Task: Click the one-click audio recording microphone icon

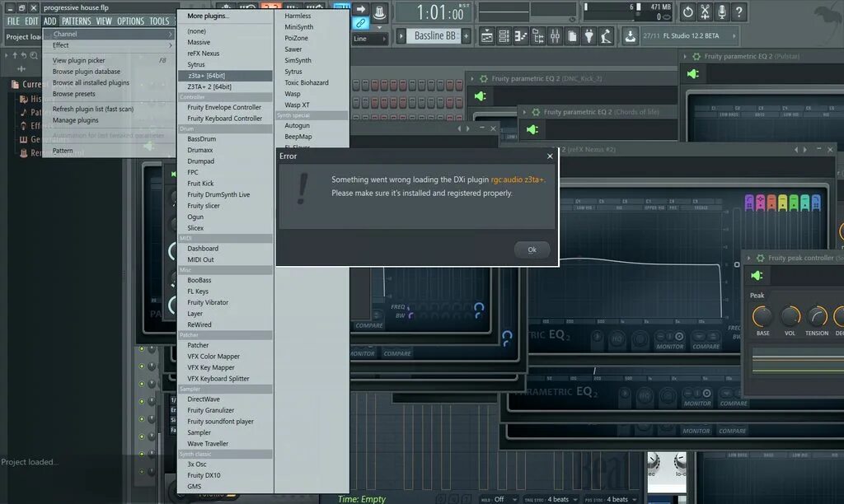Action: (x=722, y=12)
